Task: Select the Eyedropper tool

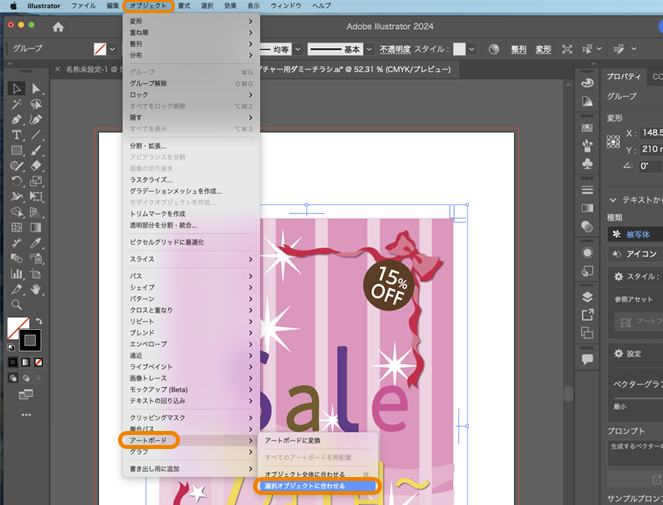Action: coord(36,243)
